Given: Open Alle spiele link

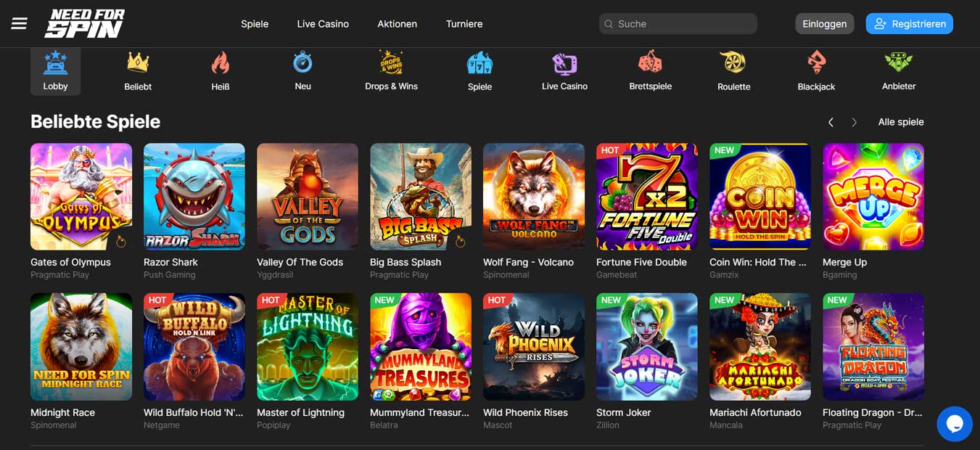Looking at the screenshot, I should point(900,122).
